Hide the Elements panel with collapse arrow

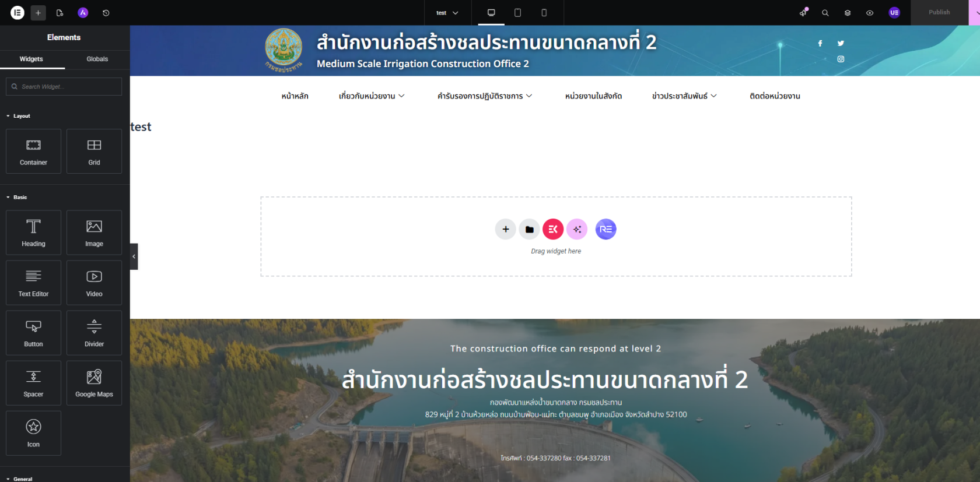pyautogui.click(x=134, y=256)
